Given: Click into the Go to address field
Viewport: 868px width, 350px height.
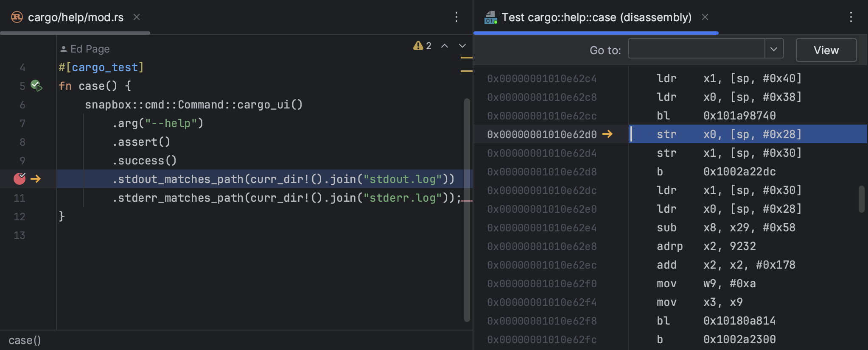Looking at the screenshot, I should click(696, 49).
